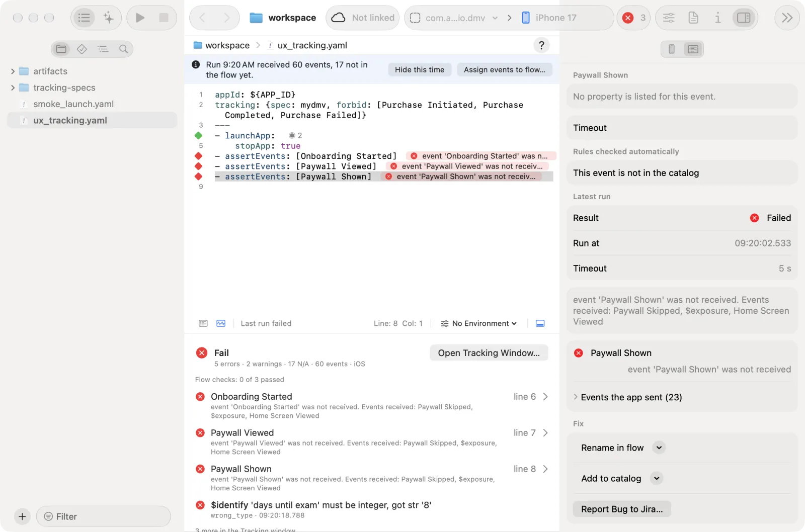This screenshot has width=805, height=532.
Task: Open the No Environment dropdown
Action: (x=479, y=323)
